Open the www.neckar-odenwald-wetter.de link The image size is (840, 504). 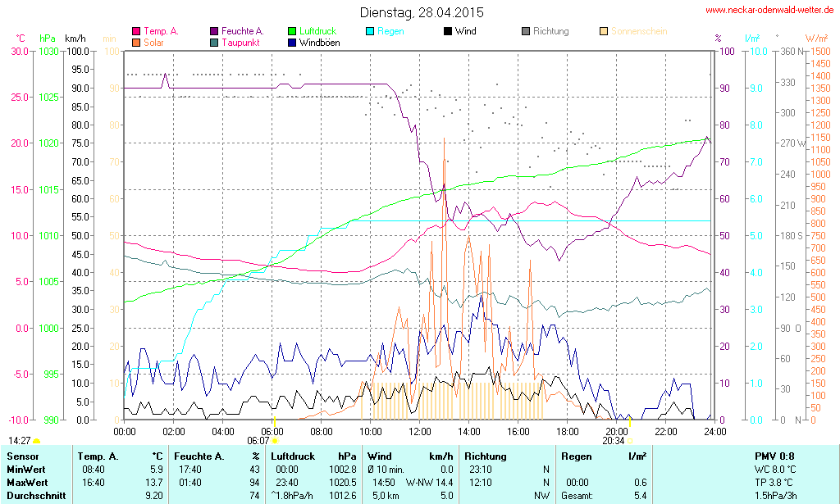[769, 11]
